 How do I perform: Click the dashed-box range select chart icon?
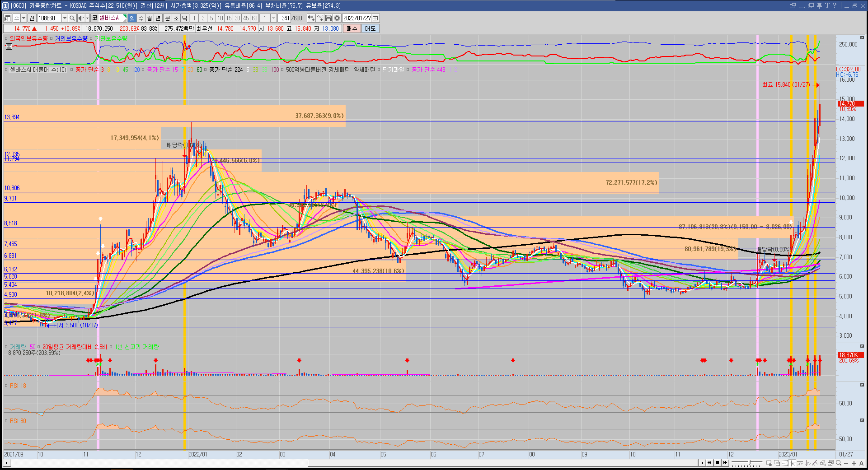[x=784, y=463]
